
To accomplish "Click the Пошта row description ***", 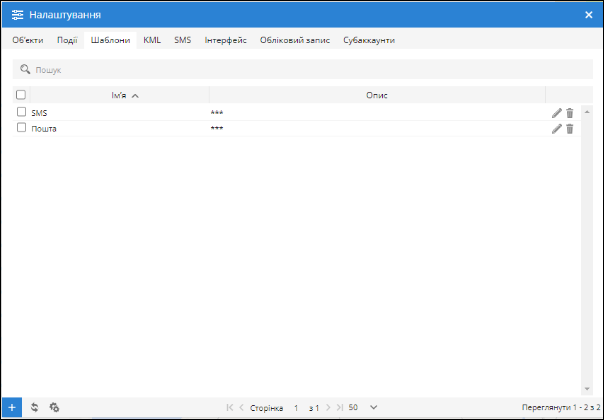I will pyautogui.click(x=217, y=128).
